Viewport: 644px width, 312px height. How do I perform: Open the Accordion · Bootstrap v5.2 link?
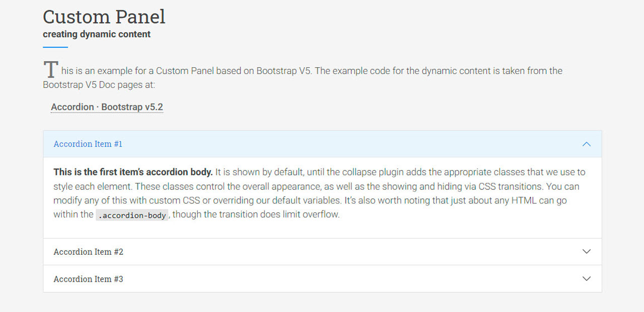[107, 107]
